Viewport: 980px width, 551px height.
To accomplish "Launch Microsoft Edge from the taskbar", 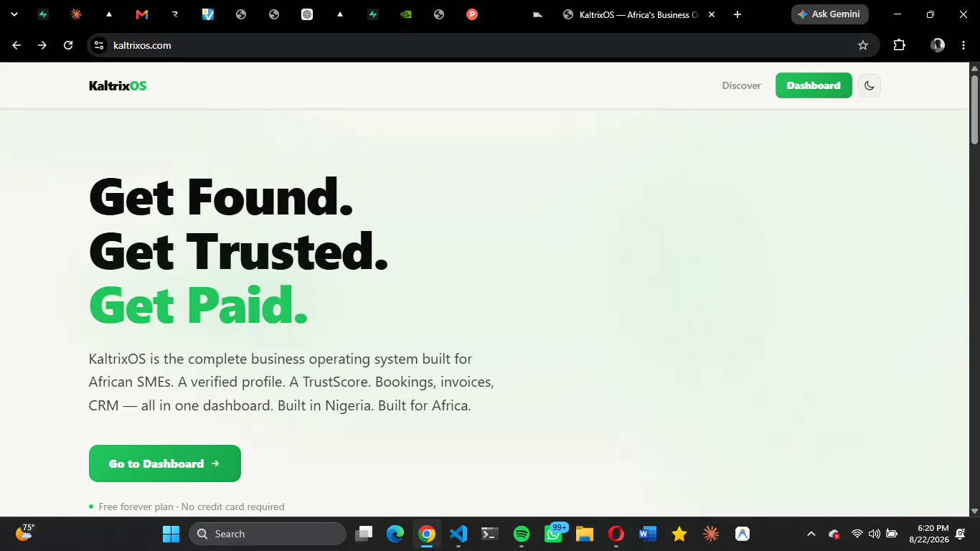I will click(x=395, y=534).
